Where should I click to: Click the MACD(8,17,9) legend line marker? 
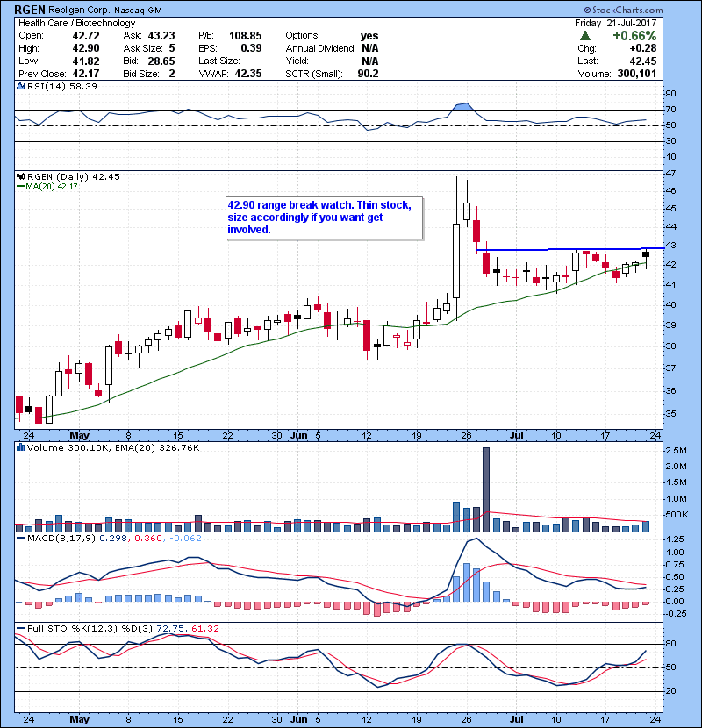[20, 539]
